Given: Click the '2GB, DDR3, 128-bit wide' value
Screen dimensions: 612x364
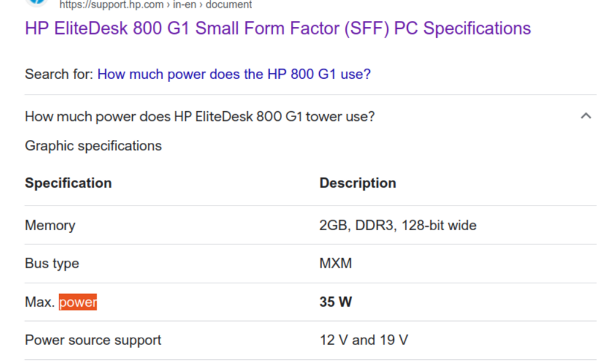Looking at the screenshot, I should click(397, 225).
